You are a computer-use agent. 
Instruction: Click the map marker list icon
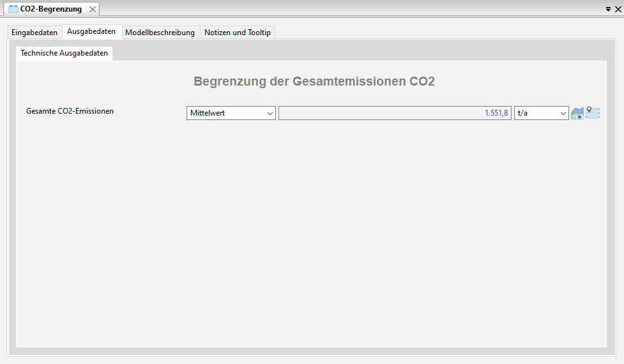point(593,113)
